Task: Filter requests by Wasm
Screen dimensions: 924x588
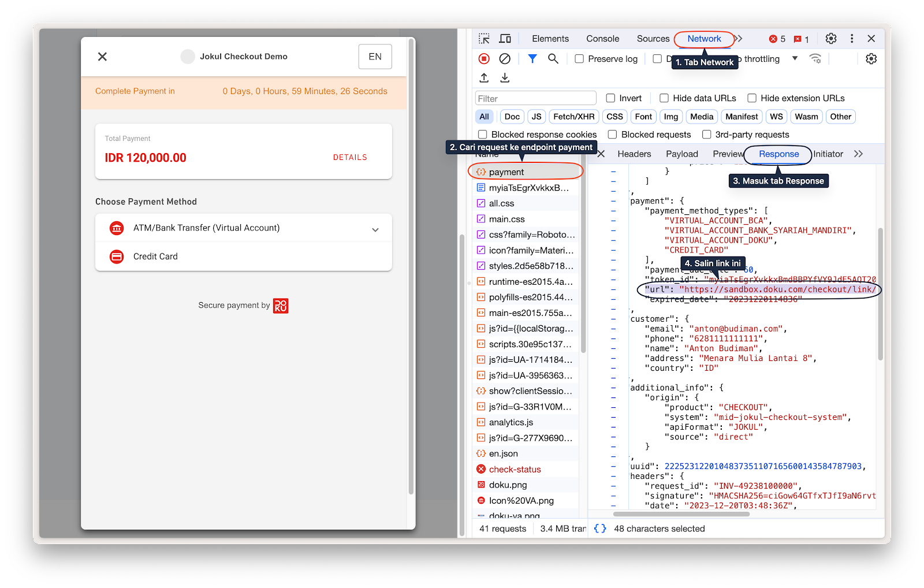Action: [806, 117]
